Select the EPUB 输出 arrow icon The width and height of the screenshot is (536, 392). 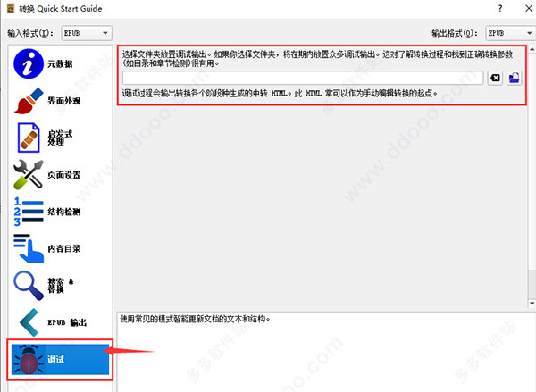click(29, 322)
